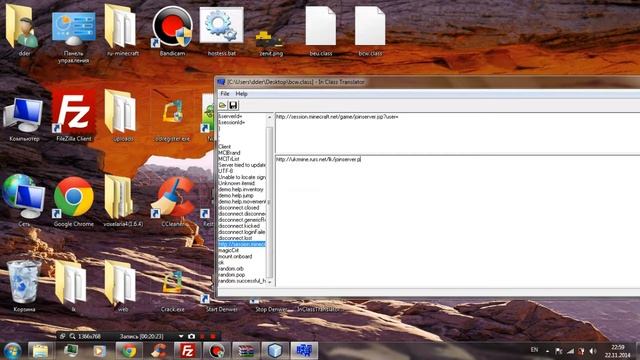
Task: Select 'demo.help.jump' in the string list
Action: coord(236,196)
